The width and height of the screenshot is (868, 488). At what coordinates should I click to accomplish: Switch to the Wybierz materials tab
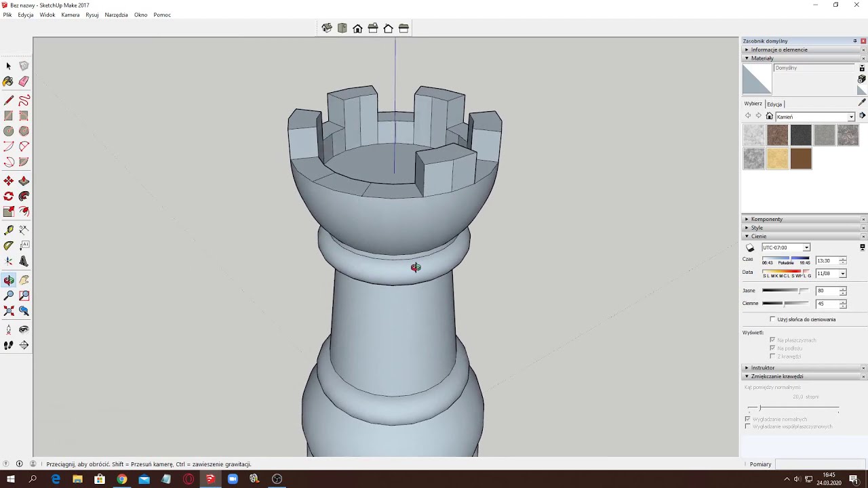(x=753, y=104)
